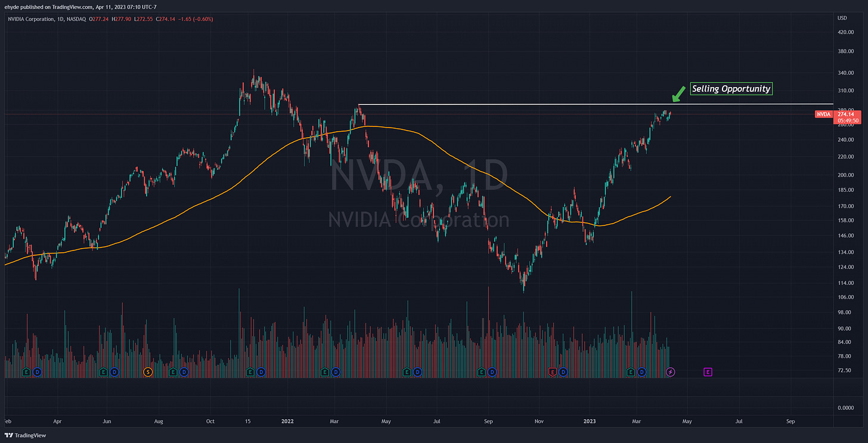This screenshot has height=443, width=868.
Task: Click the 340.00 price axis label
Action: tap(845, 73)
